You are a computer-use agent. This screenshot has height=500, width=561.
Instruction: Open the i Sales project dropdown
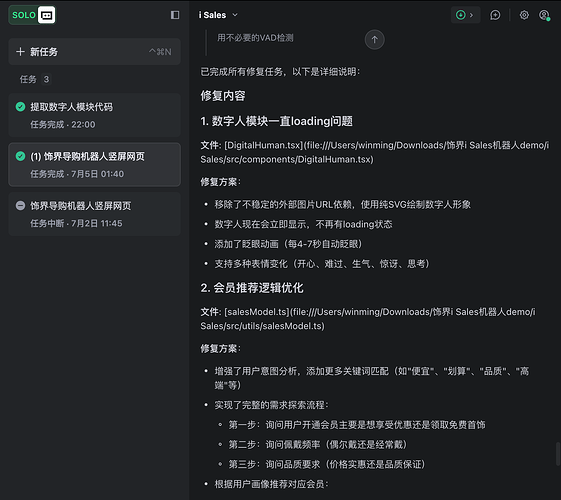(x=218, y=15)
